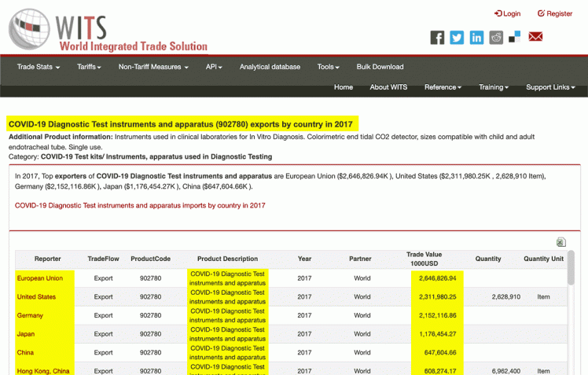The height and width of the screenshot is (375, 588).
Task: Expand Trade Stats menu
Action: [39, 67]
